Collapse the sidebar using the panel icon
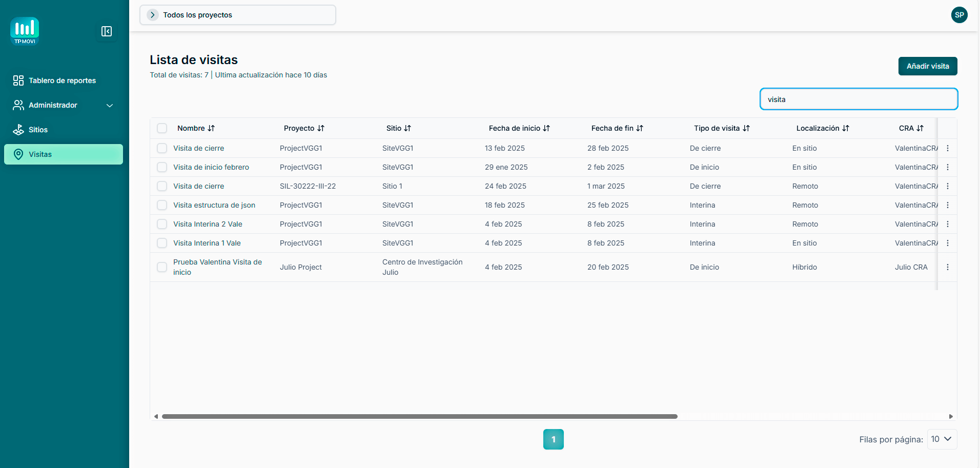Viewport: 980px width, 468px height. 107,31
